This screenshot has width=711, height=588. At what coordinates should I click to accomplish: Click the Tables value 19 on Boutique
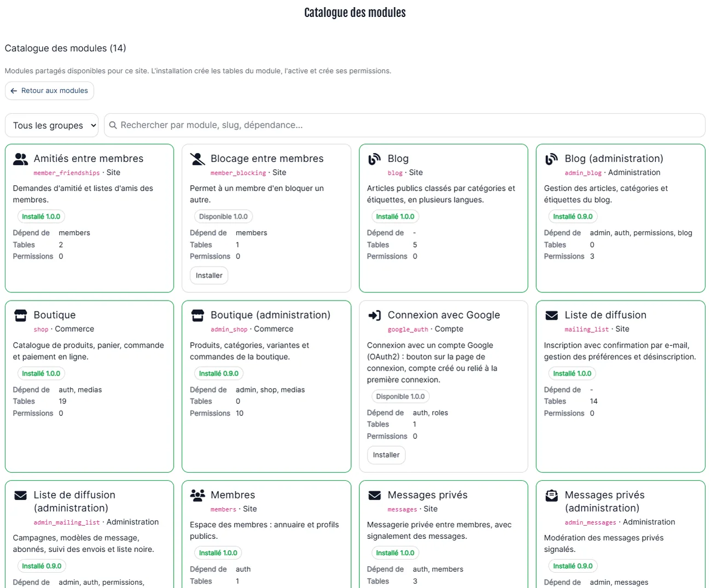click(62, 401)
